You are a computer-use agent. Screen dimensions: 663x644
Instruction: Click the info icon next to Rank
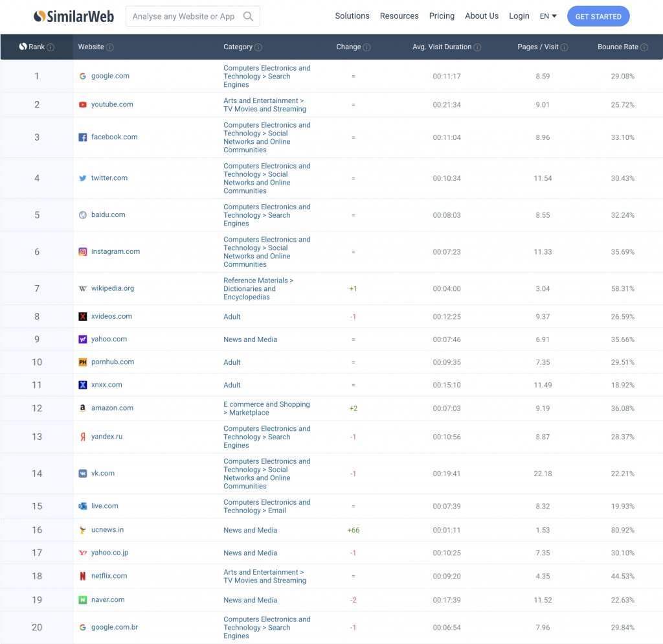(x=51, y=47)
